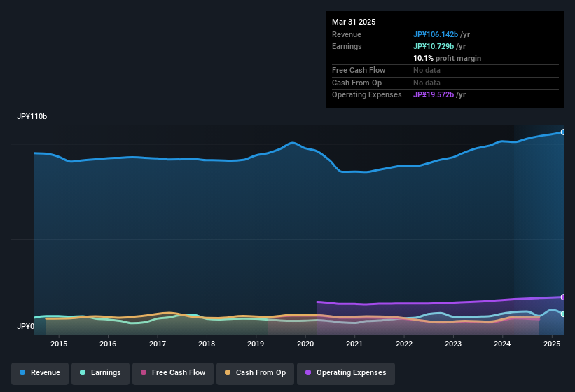Click the Revenue label in the tooltip
Screen dimensions: 575x392
click(347, 34)
